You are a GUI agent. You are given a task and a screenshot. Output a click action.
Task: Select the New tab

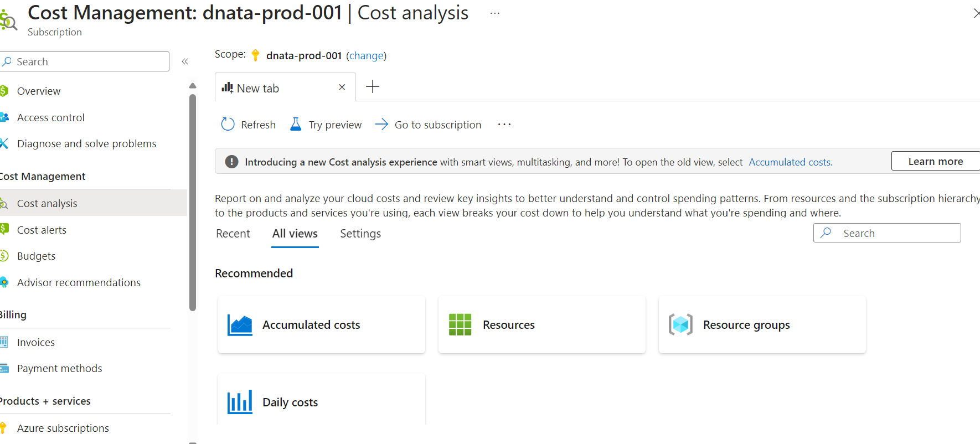point(285,87)
